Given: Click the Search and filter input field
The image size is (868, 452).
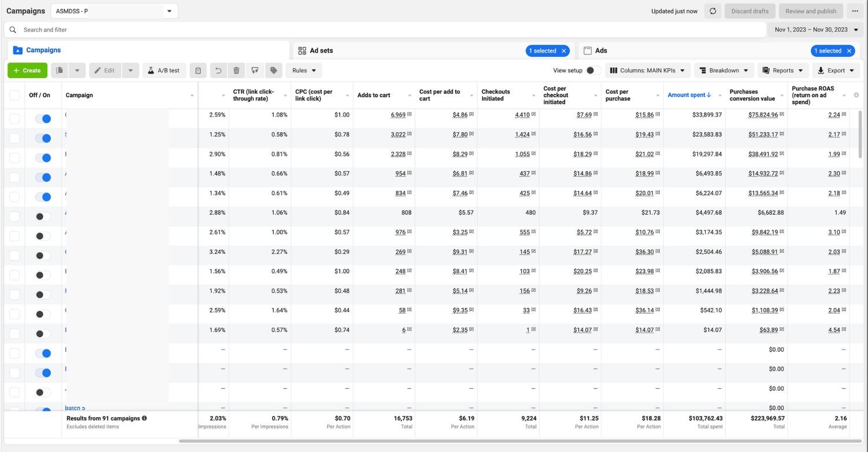Looking at the screenshot, I should pos(385,30).
